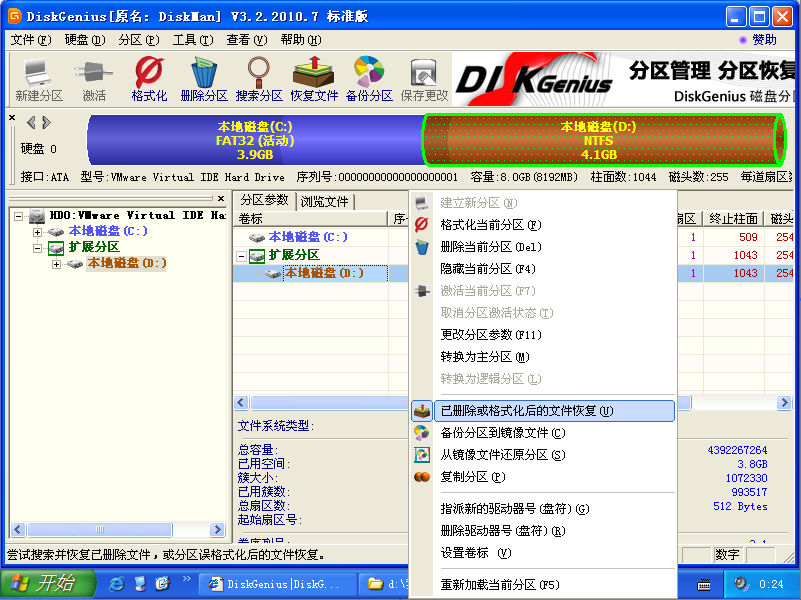Select 备份分区到镜像文件 in context menu
The width and height of the screenshot is (801, 600).
[502, 433]
